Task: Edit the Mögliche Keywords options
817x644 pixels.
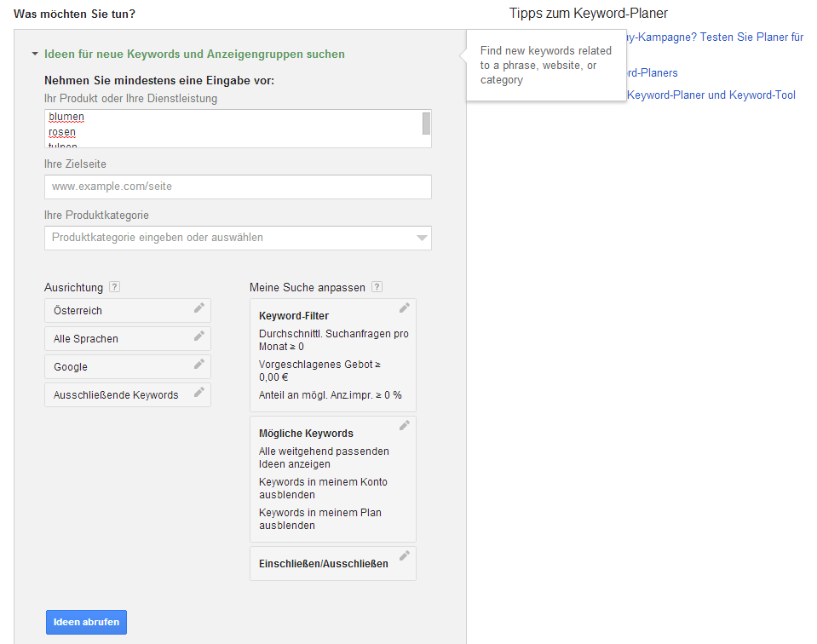Action: (x=405, y=424)
